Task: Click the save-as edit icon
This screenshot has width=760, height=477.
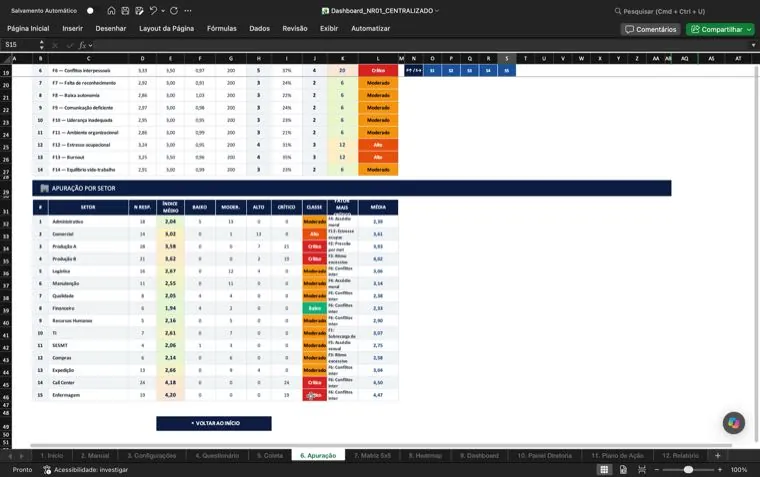Action: (x=140, y=11)
